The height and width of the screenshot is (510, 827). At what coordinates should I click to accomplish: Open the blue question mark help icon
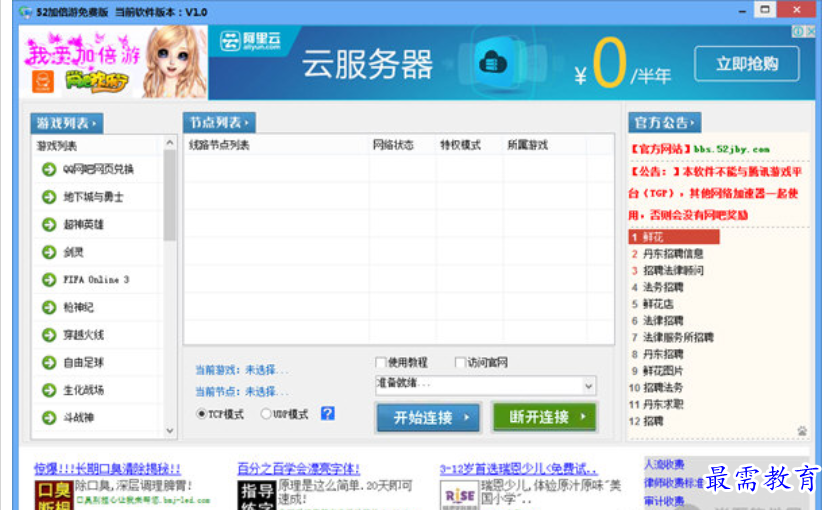tap(328, 413)
